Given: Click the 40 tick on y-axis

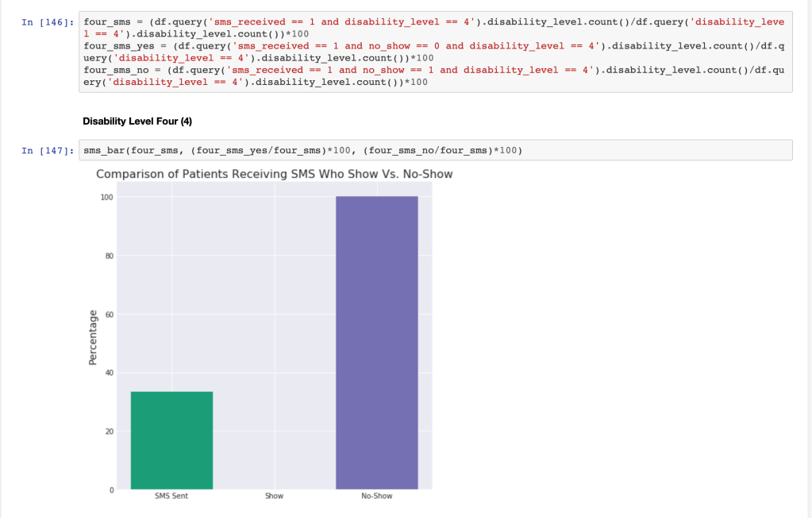Looking at the screenshot, I should 108,373.
